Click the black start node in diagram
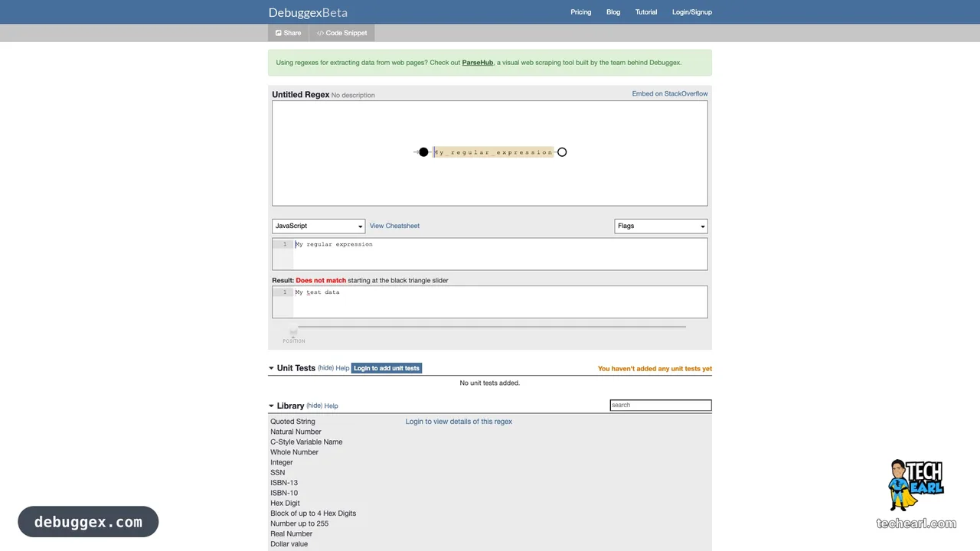The width and height of the screenshot is (980, 551). click(x=423, y=152)
